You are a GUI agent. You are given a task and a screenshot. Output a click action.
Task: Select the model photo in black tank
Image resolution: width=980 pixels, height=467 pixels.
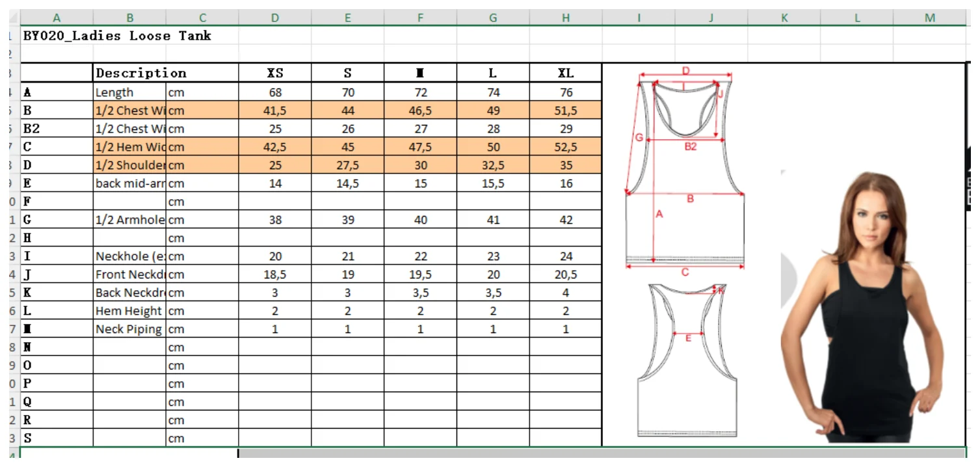[862, 307]
